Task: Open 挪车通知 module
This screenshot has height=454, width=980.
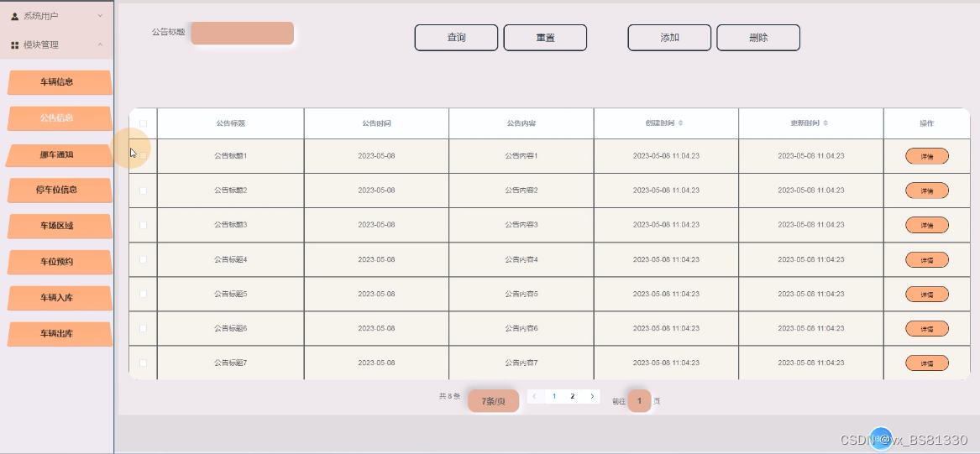Action: [59, 155]
